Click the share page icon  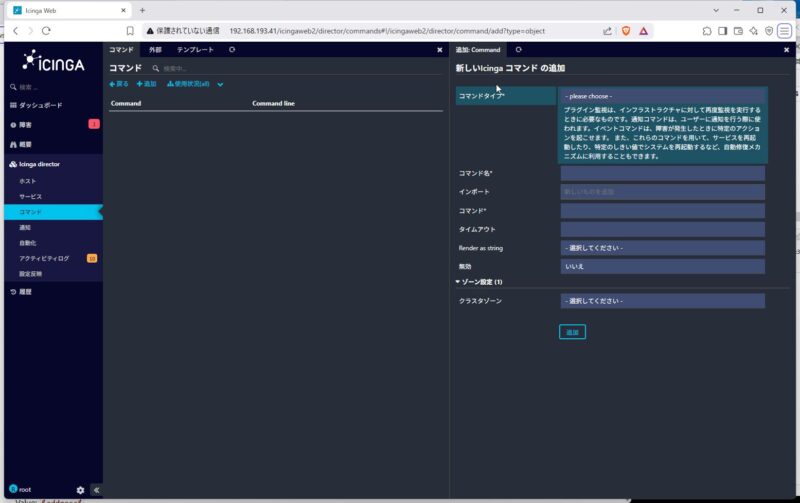coord(607,31)
